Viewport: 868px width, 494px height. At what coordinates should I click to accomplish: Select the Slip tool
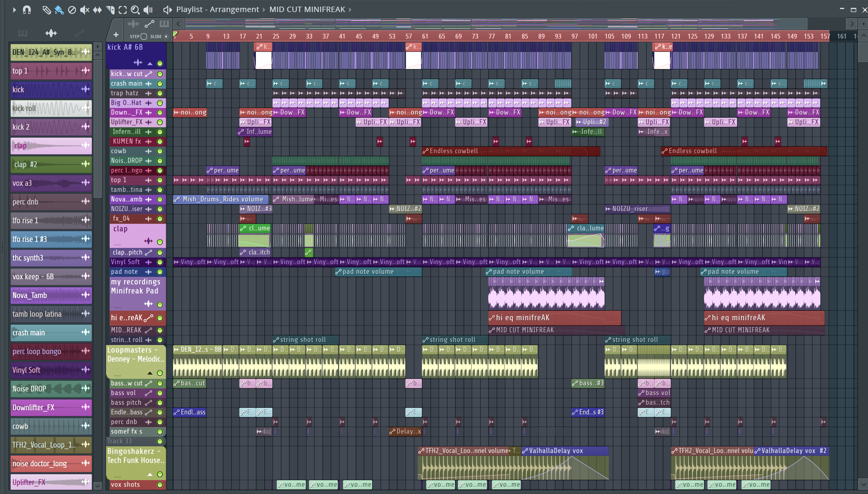[97, 10]
